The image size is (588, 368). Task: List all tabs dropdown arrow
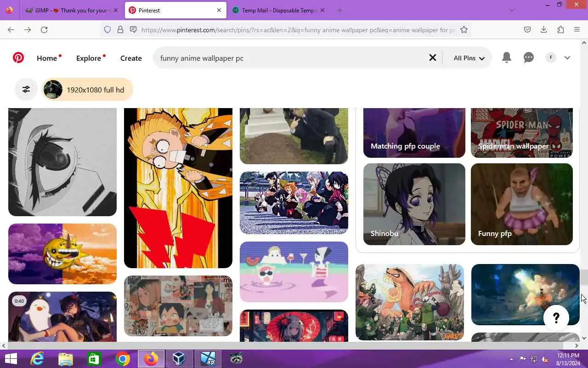point(512,10)
